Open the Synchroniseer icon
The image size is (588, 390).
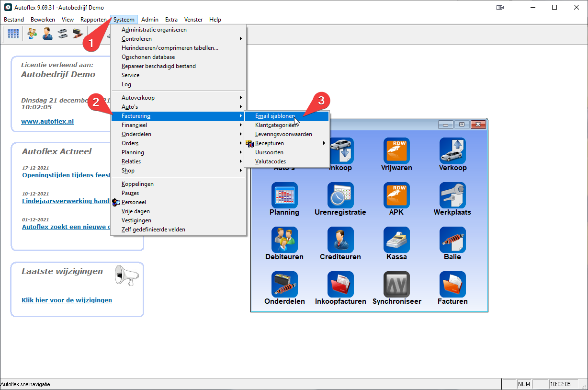point(396,284)
